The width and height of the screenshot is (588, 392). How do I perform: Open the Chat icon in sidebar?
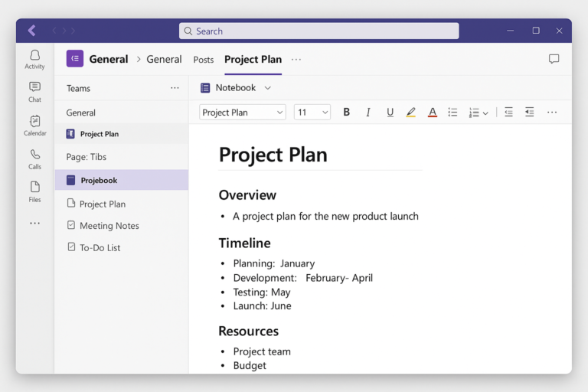pos(34,91)
